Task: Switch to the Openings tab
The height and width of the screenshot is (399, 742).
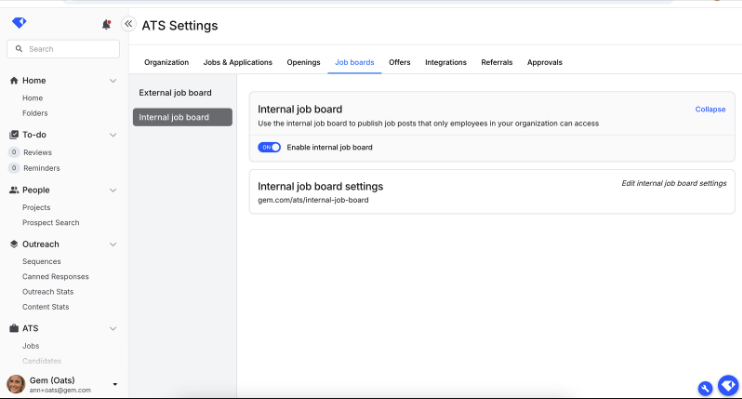Action: [x=303, y=62]
